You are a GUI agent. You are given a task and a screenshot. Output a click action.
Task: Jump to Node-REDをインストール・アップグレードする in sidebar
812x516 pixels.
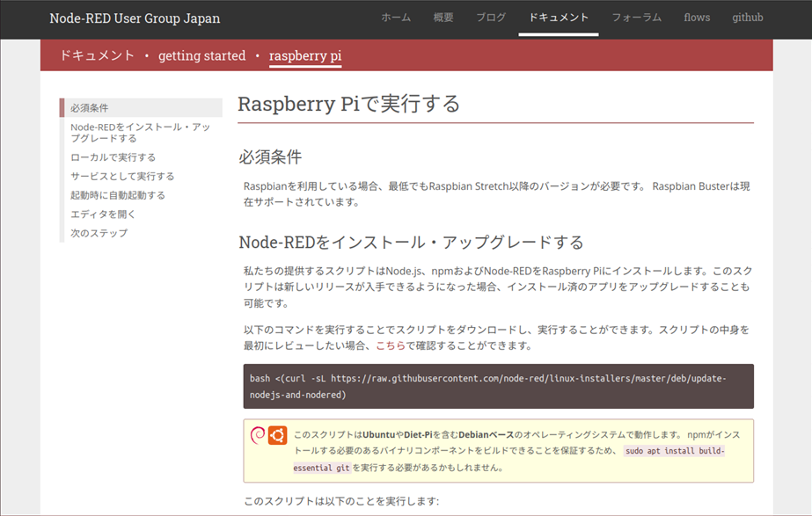[140, 133]
